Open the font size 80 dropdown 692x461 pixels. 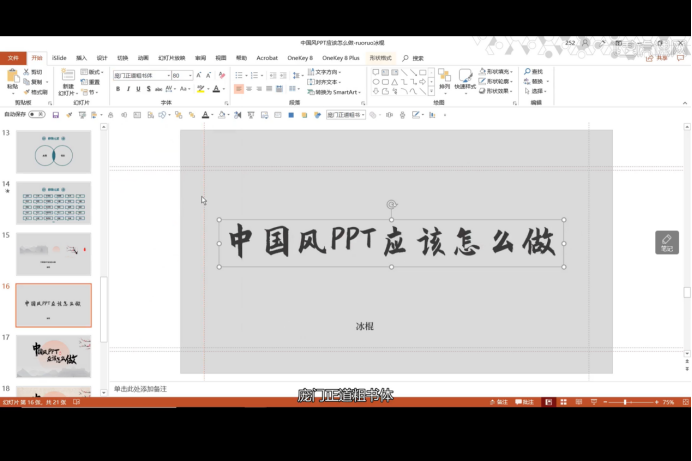pos(190,75)
